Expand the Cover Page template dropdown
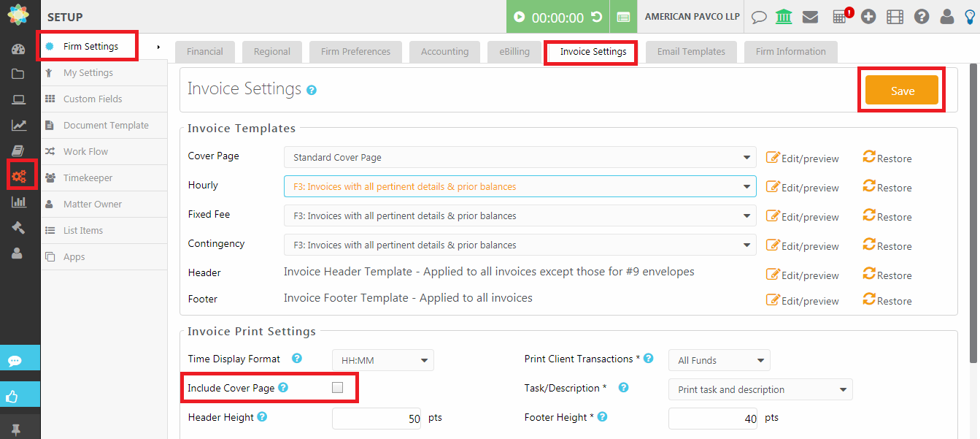The width and height of the screenshot is (980, 439). pos(520,157)
